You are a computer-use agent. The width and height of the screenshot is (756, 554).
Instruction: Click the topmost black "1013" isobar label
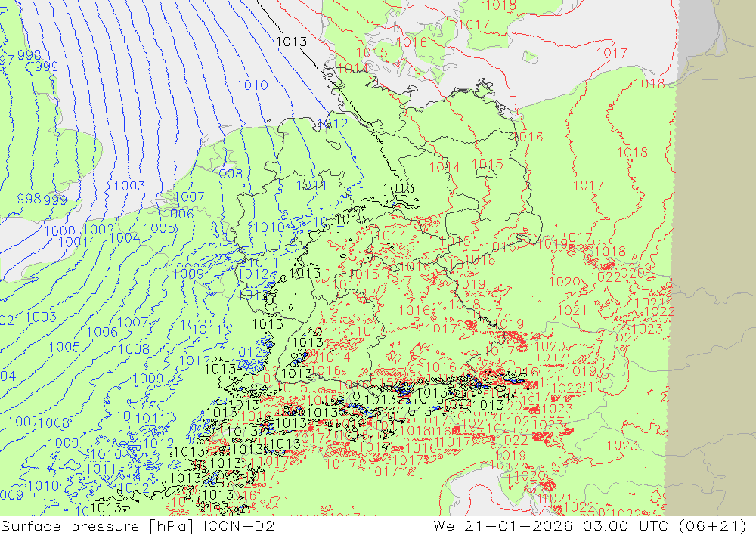[x=291, y=42]
